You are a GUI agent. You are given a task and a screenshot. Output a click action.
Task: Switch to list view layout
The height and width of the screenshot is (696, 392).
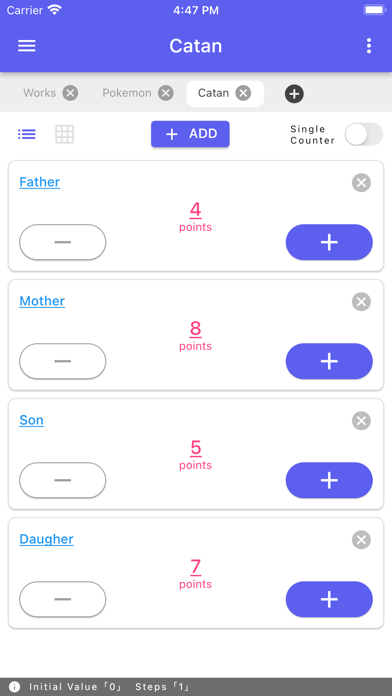click(x=27, y=134)
